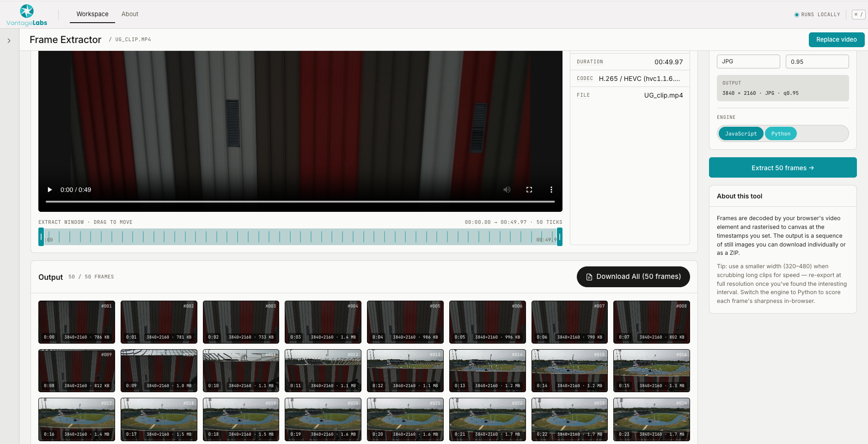The width and height of the screenshot is (868, 444).
Task: Open frame #003 thumbnail
Action: point(241,322)
